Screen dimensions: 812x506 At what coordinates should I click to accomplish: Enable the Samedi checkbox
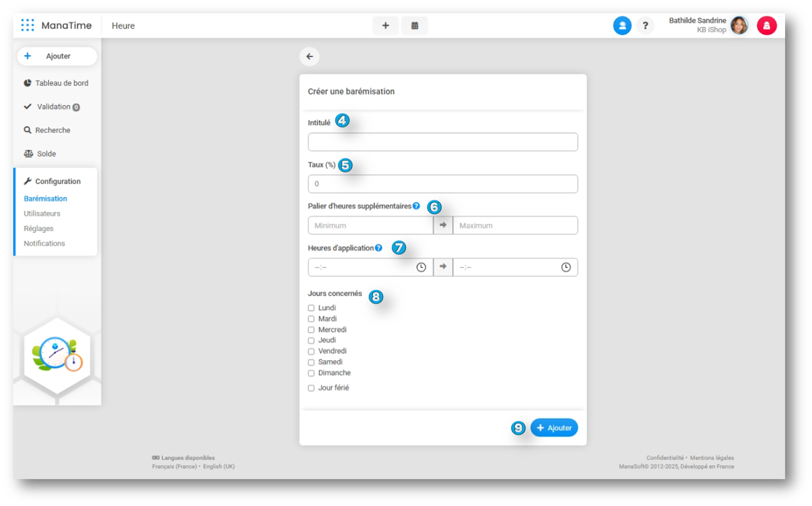click(x=311, y=362)
